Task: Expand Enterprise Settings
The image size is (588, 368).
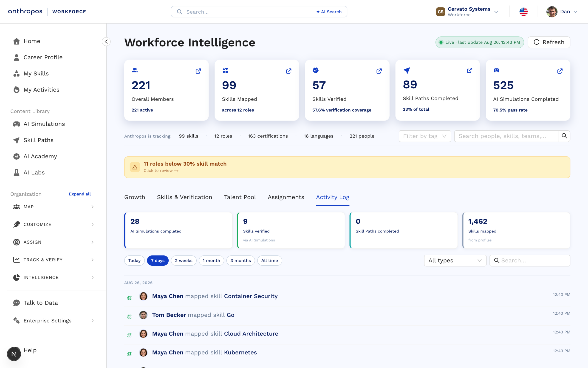Action: [53, 321]
